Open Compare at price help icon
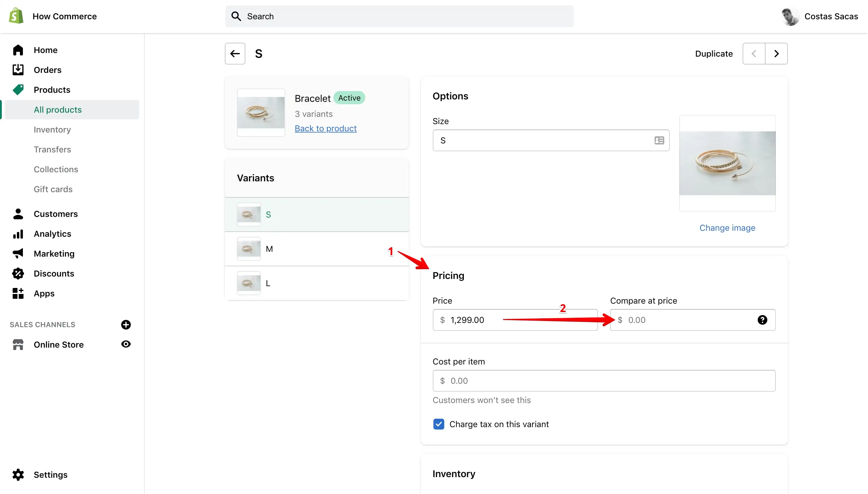Screen dimensions: 868x494 tap(763, 320)
